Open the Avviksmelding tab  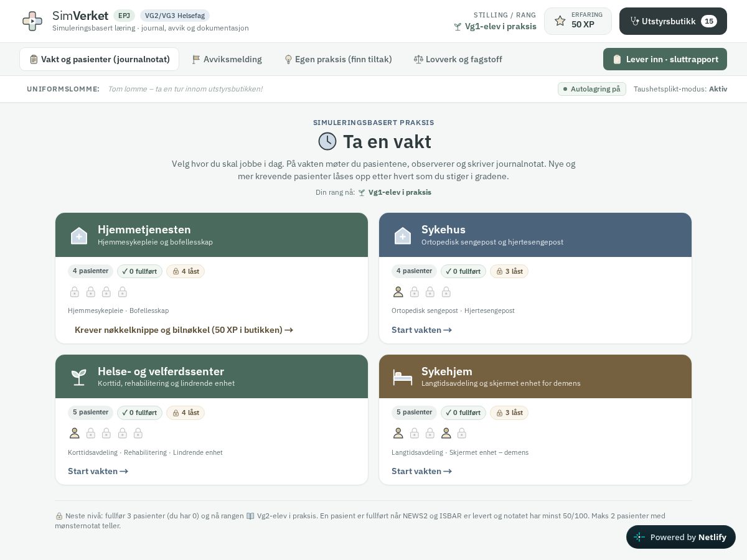pyautogui.click(x=227, y=59)
